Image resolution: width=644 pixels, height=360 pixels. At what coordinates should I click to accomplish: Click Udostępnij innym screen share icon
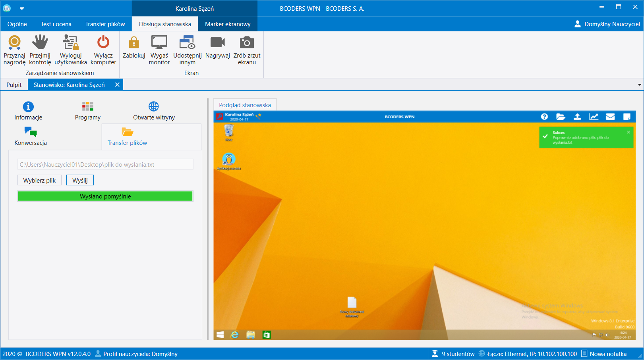pos(187,42)
